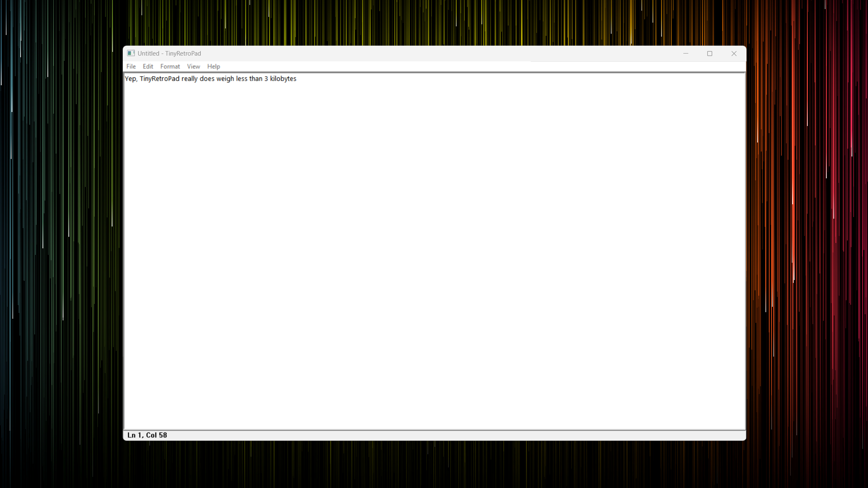Open the Format menu

point(170,66)
